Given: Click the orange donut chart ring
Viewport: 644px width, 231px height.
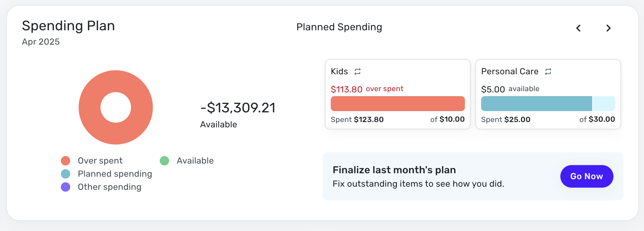Looking at the screenshot, I should [89, 107].
